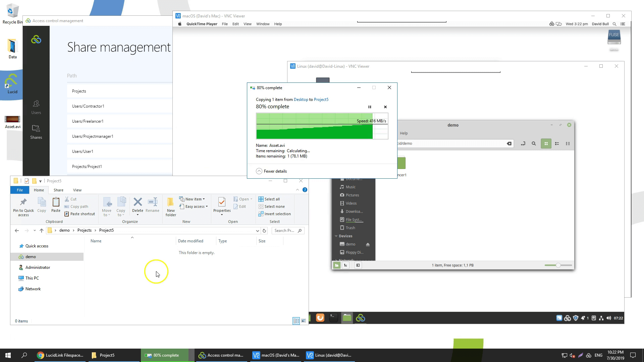The image size is (644, 362).
Task: Eject the demo device in Linux sidebar
Action: [x=368, y=244]
